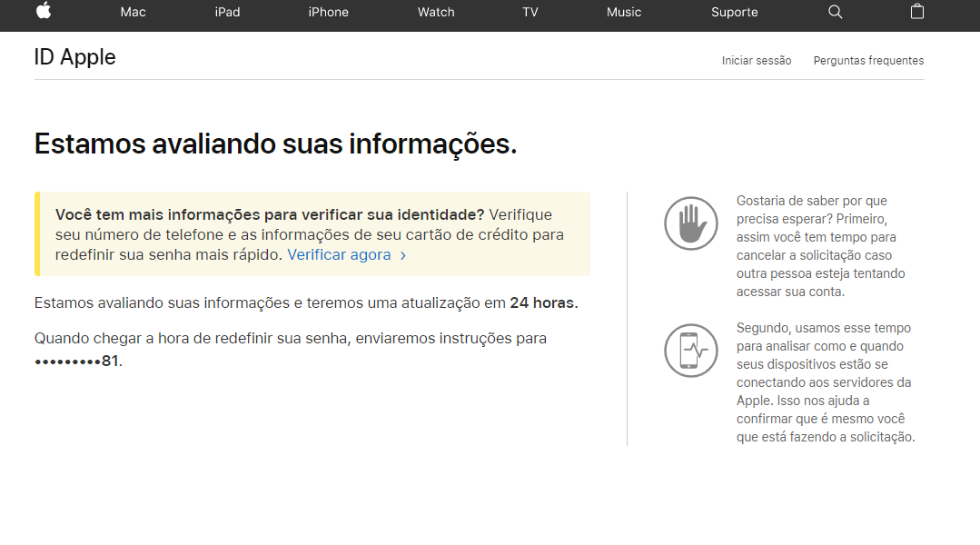Image resolution: width=980 pixels, height=545 pixels.
Task: Navigate to the TV section
Action: [530, 12]
